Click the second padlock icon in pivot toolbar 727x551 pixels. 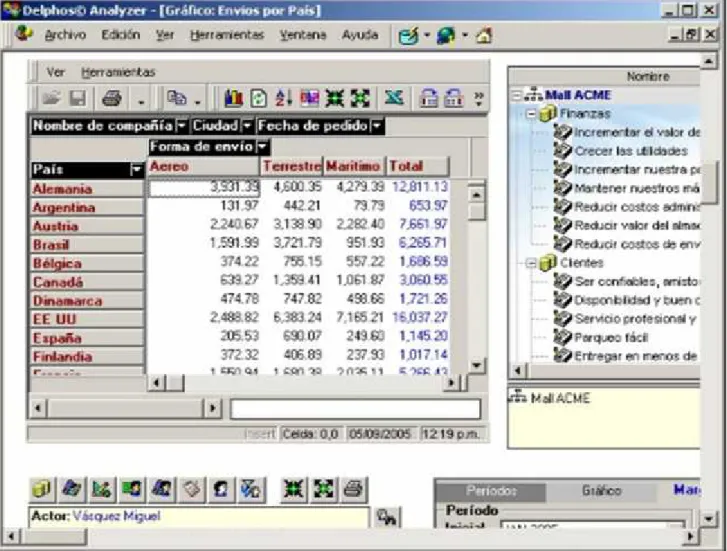453,98
